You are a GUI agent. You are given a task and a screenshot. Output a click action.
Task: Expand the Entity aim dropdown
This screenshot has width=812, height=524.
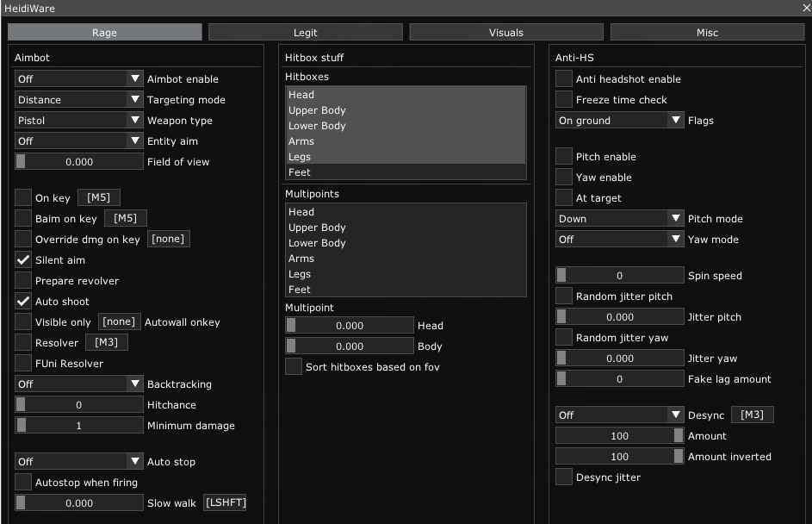78,141
